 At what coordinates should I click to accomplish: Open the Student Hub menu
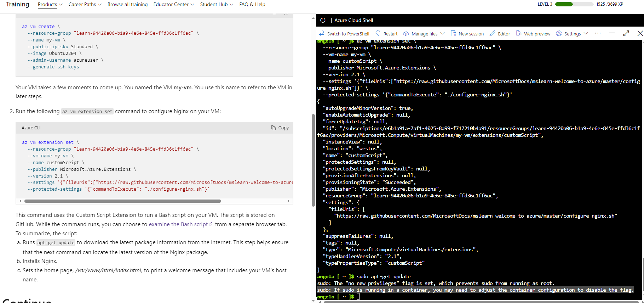coord(217,4)
